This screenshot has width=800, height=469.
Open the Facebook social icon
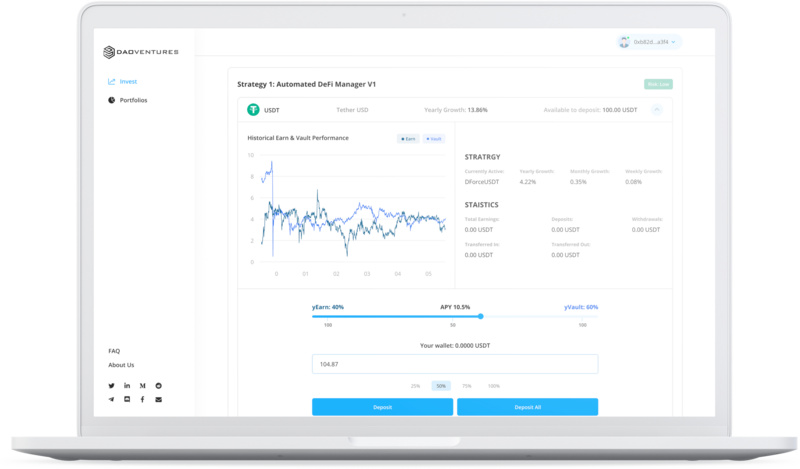(143, 399)
